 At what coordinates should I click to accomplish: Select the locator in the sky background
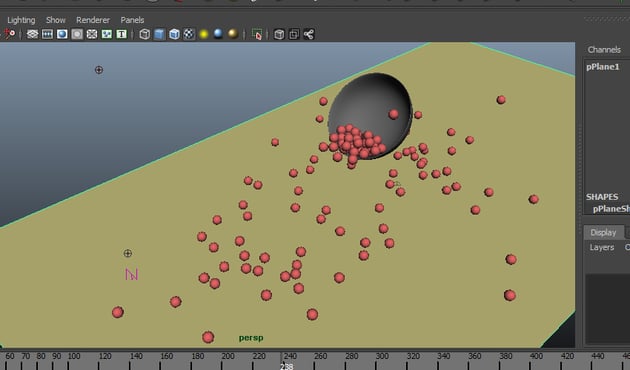(x=99, y=70)
